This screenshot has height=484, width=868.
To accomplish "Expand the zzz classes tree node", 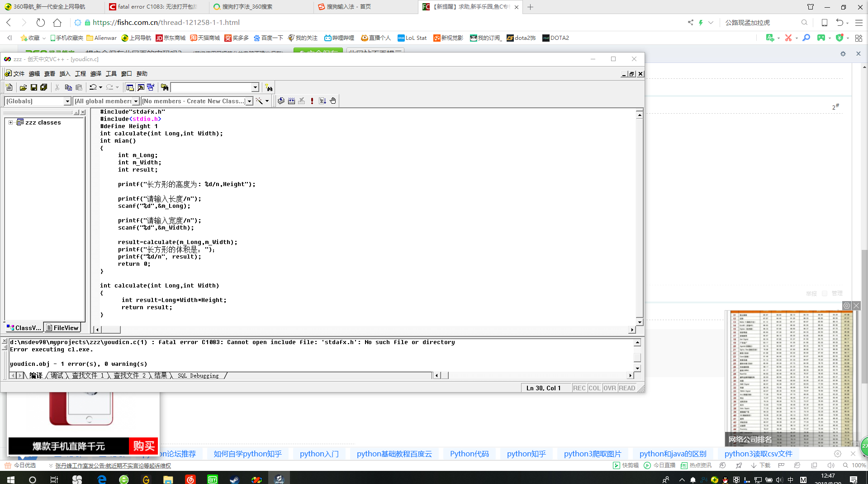I will 10,123.
